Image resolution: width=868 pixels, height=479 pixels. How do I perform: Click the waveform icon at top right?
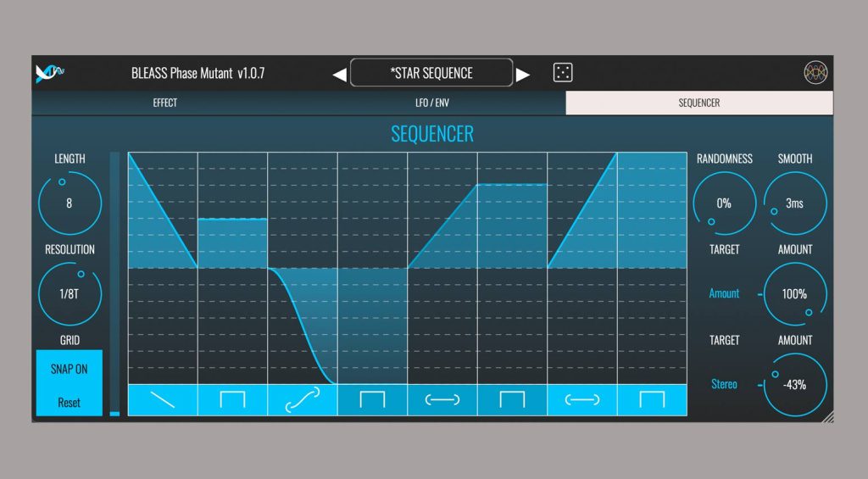[x=815, y=73]
